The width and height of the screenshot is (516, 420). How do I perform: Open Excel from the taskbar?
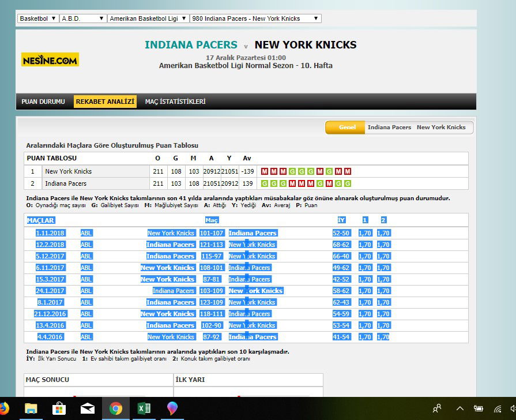[x=144, y=409]
